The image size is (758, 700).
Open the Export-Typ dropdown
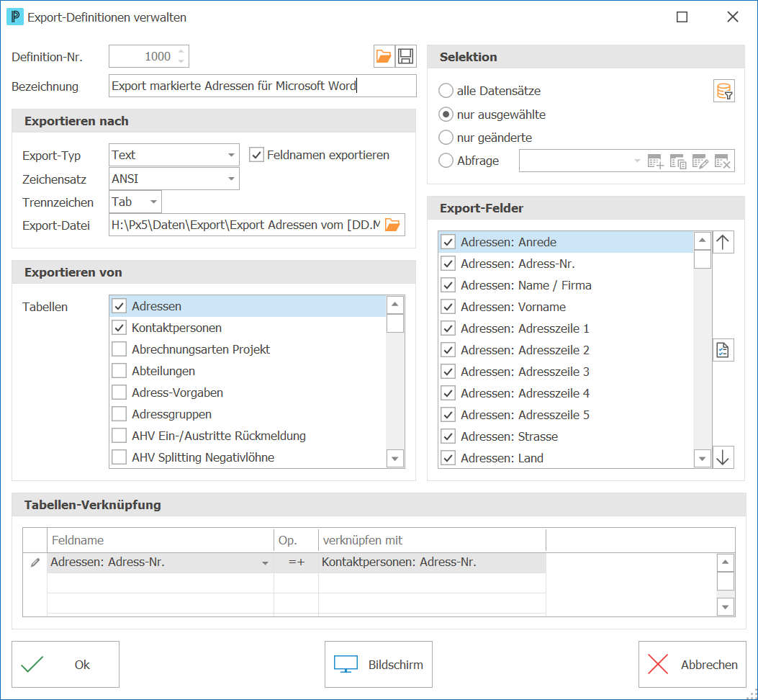pyautogui.click(x=231, y=156)
